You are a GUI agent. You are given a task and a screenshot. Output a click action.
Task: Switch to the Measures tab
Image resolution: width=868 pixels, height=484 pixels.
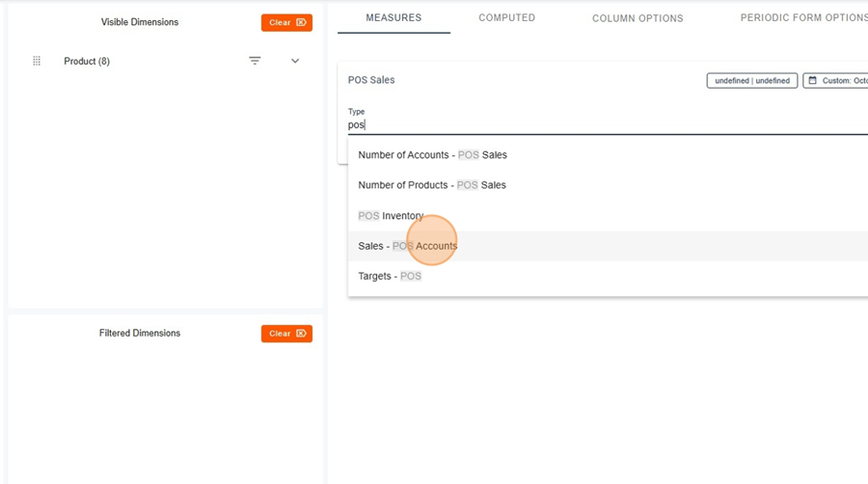[x=393, y=17]
